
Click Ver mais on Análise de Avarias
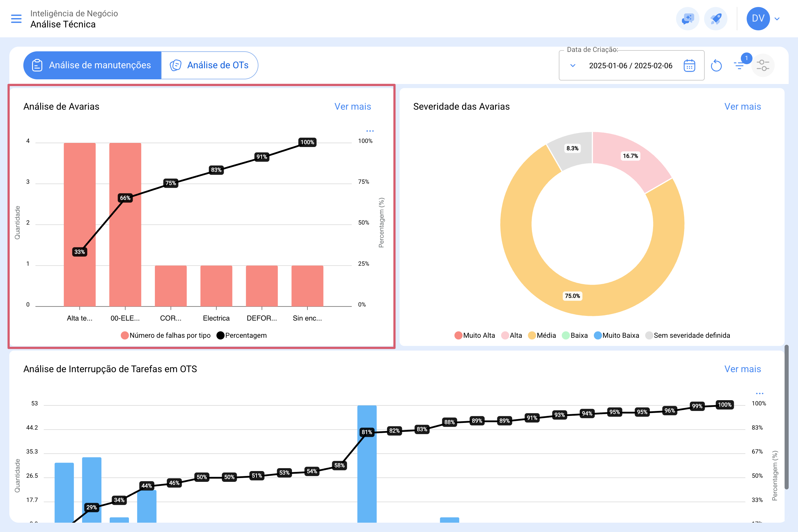click(353, 106)
